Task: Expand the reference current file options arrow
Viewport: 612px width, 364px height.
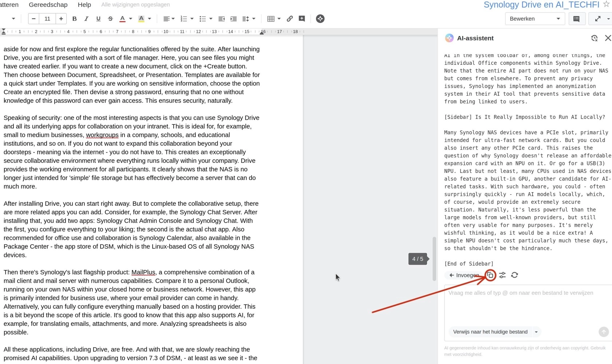Action: pyautogui.click(x=536, y=332)
